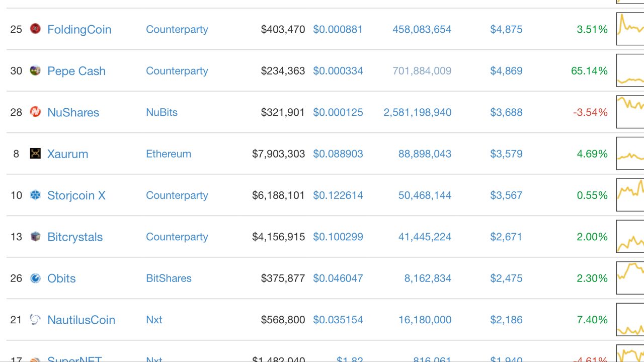Click the NuShares orange logo icon
This screenshot has height=362, width=644.
[x=35, y=112]
